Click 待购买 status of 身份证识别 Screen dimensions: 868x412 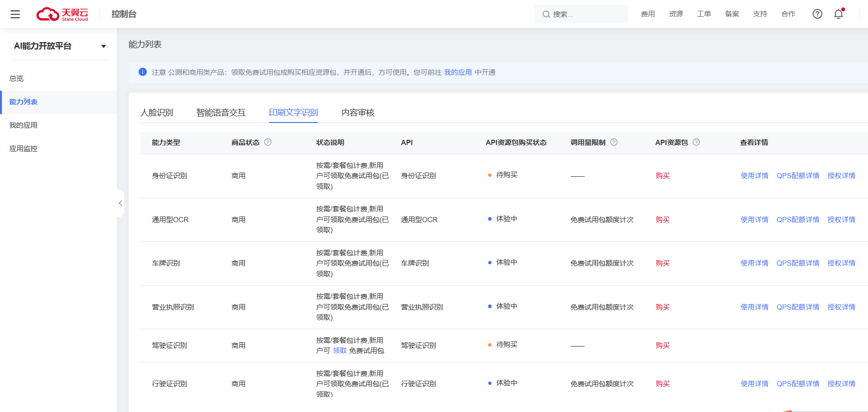[x=506, y=175]
